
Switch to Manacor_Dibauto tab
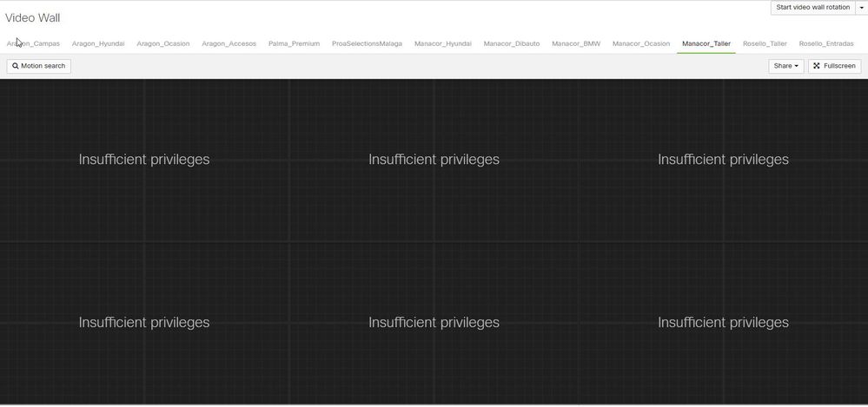(512, 43)
